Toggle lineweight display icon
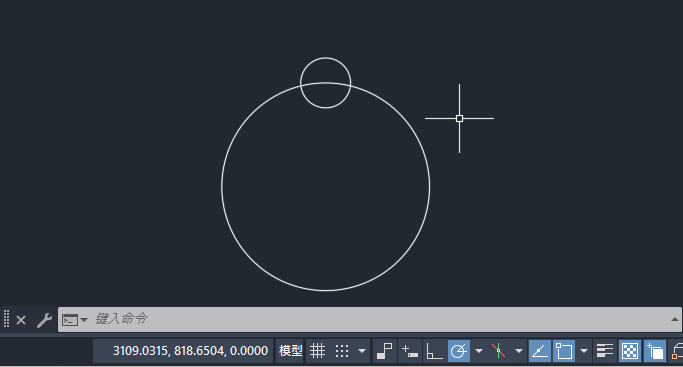 [x=605, y=351]
